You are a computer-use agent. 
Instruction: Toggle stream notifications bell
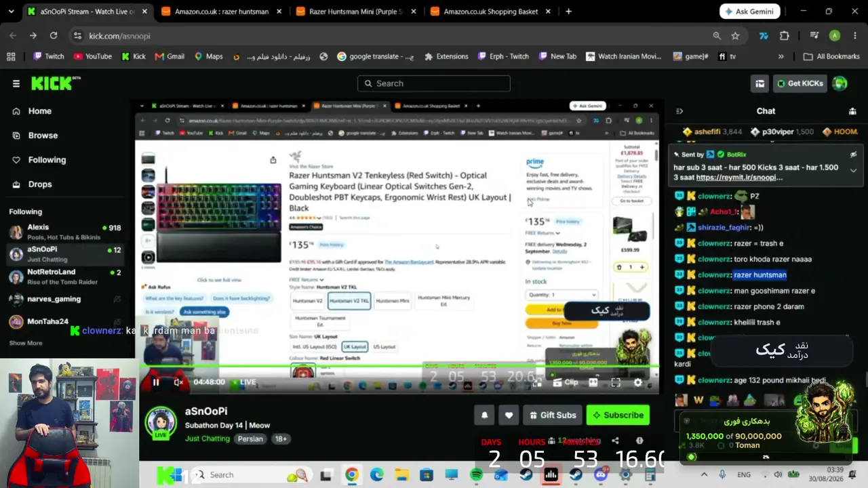coord(484,415)
